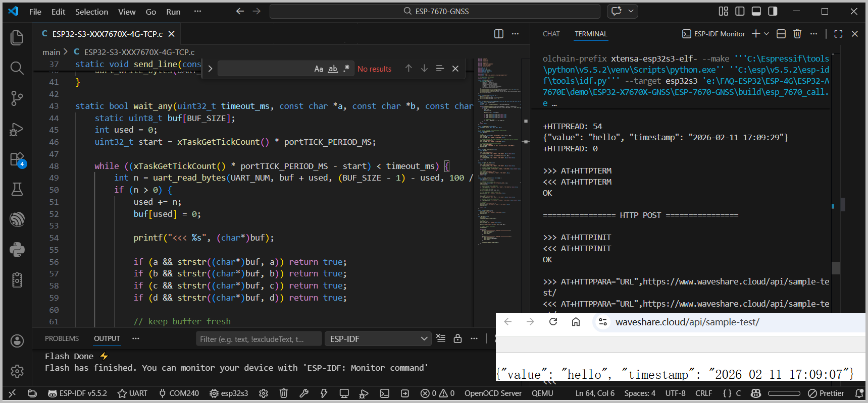The image size is (868, 403).
Task: Split the editor to the right
Action: 499,34
